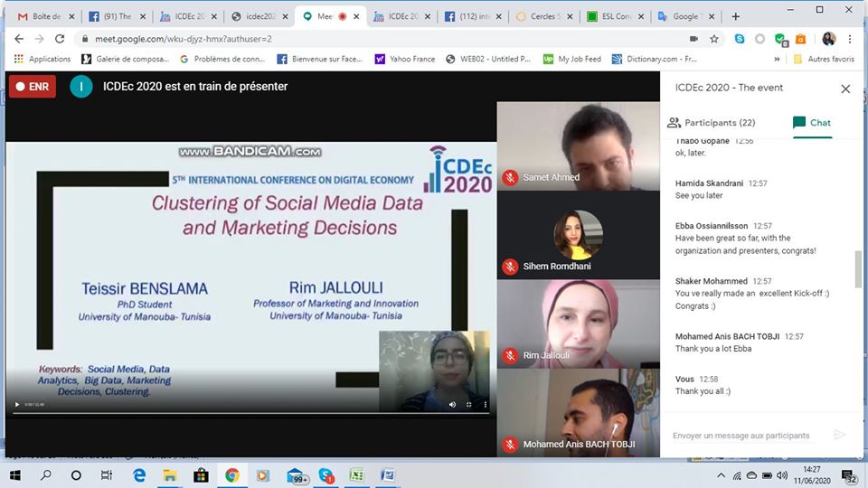868x488 pixels.
Task: Click the browser forward arrow
Action: point(39,39)
